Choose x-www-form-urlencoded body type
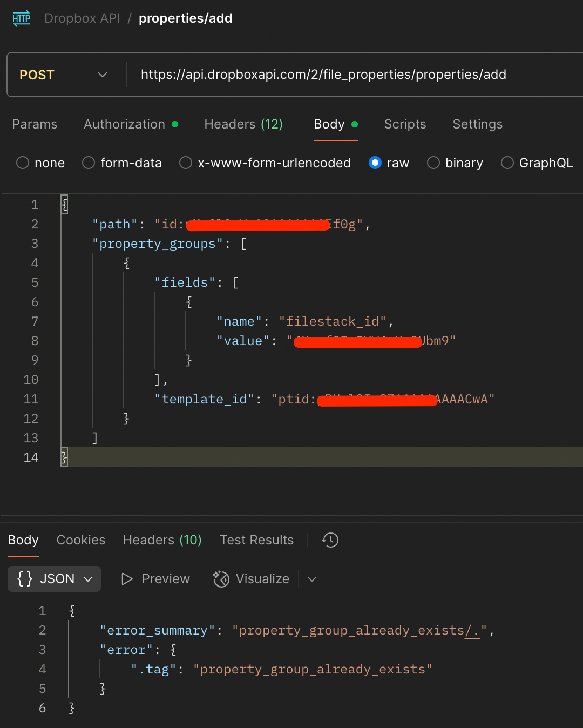Screen dimensions: 583x728 tap(186, 163)
